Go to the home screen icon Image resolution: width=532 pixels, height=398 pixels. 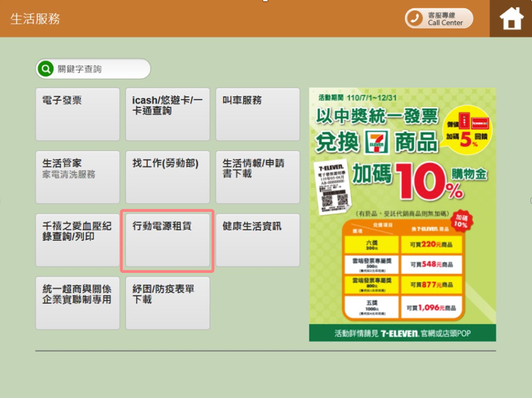click(511, 18)
